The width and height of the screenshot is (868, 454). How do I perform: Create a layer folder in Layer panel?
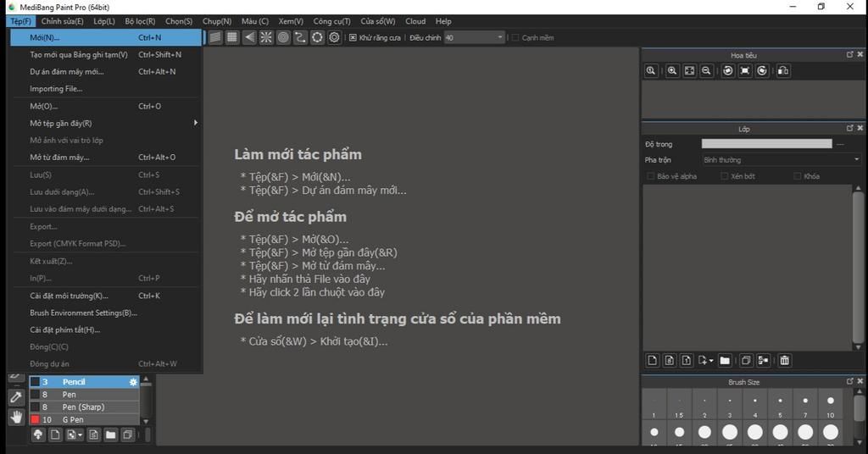tap(725, 361)
